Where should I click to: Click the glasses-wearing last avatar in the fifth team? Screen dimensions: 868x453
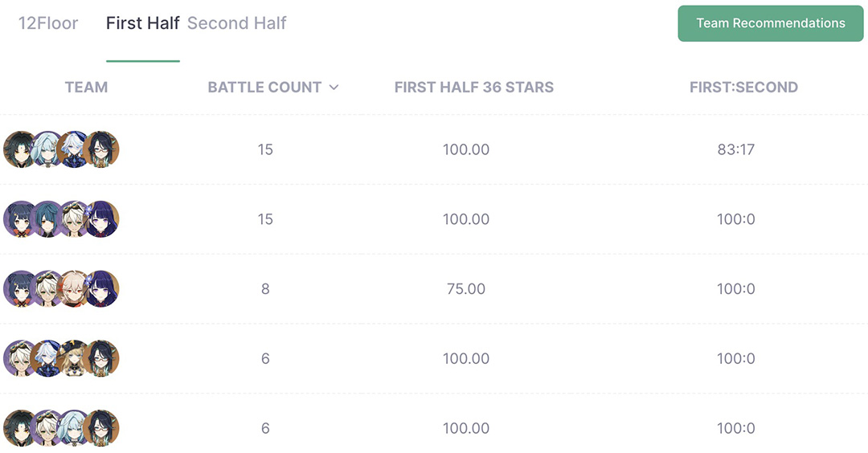101,429
